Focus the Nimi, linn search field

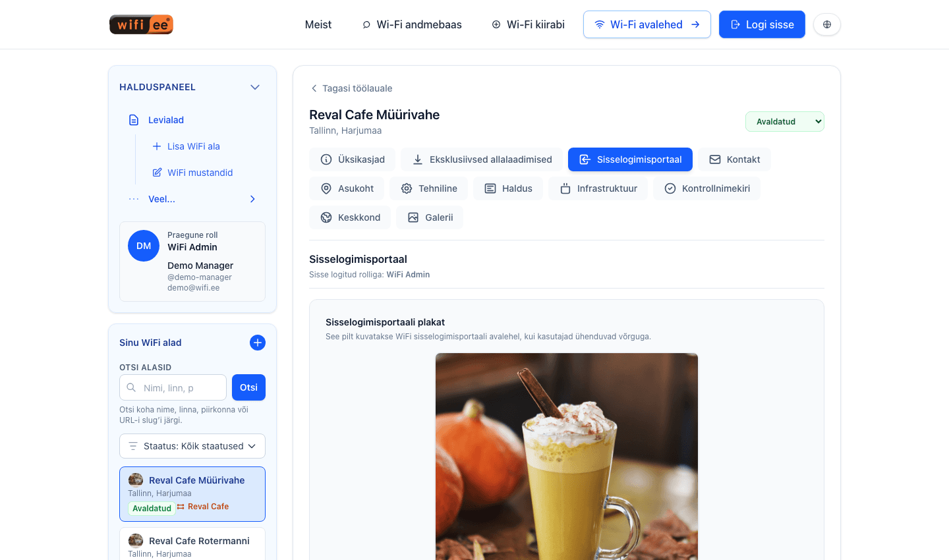click(173, 387)
